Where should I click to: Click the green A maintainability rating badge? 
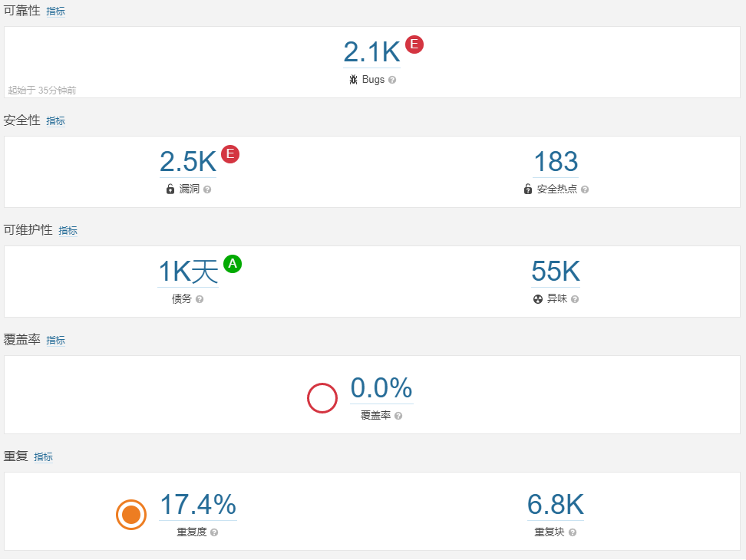233,264
